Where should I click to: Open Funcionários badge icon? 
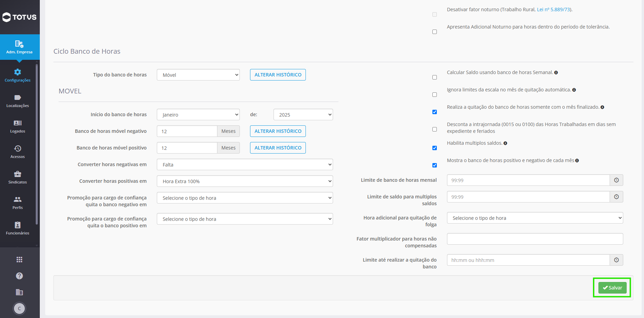point(18,225)
